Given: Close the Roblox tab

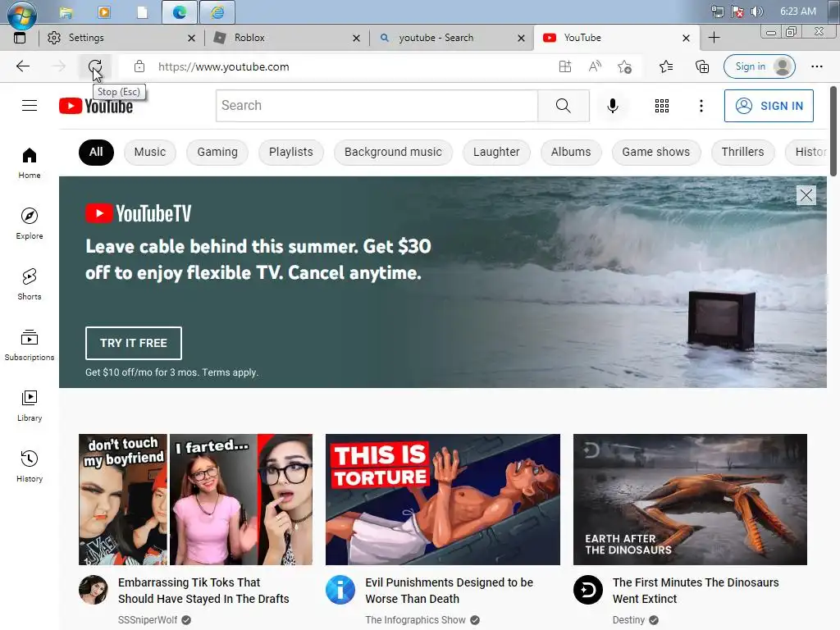Looking at the screenshot, I should coord(356,38).
